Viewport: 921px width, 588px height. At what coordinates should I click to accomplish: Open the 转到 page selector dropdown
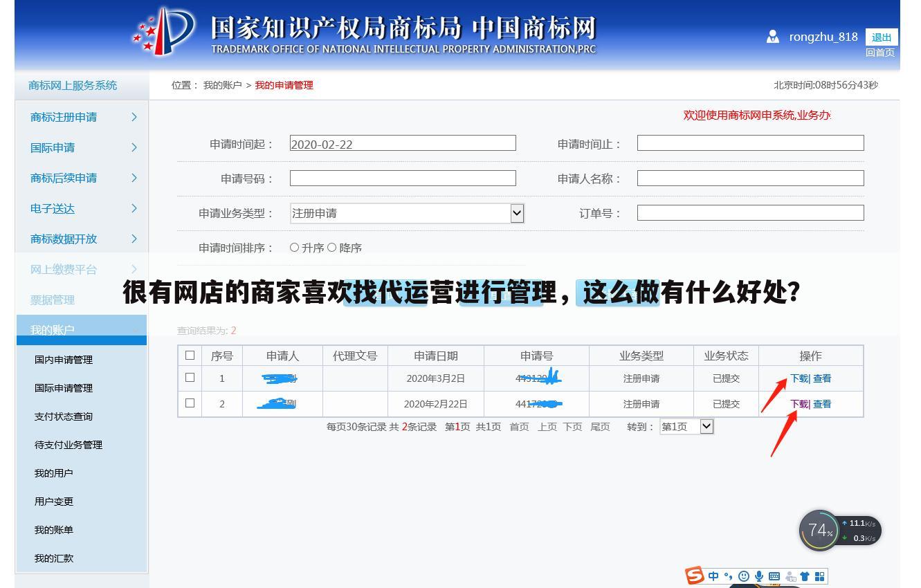705,426
